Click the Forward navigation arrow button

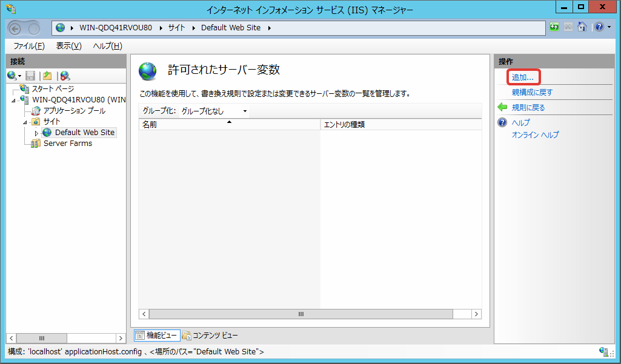35,29
